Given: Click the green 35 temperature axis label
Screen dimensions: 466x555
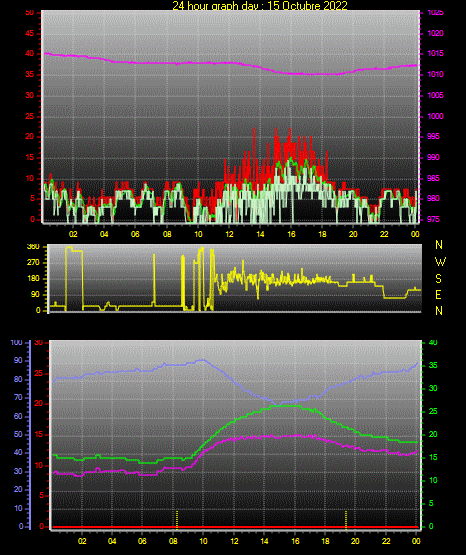Looking at the screenshot, I should [433, 366].
